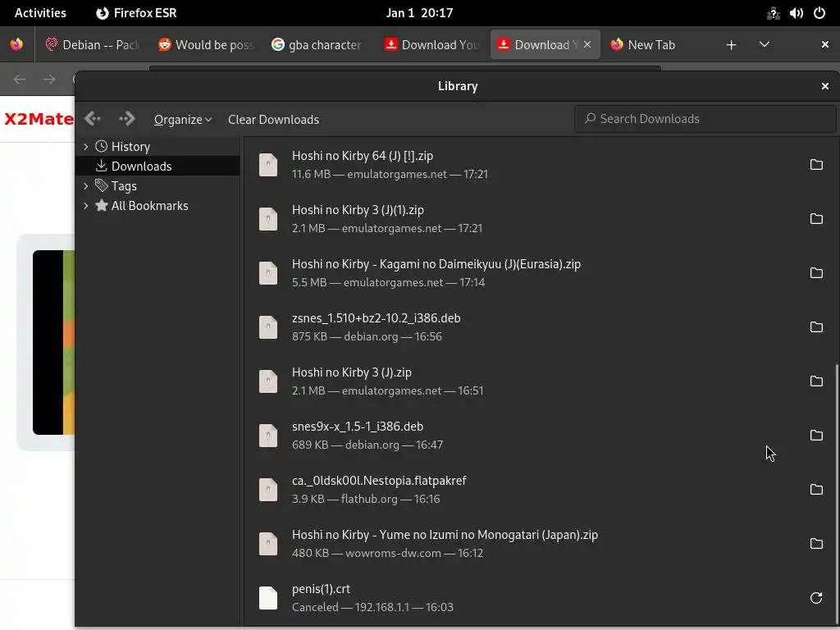The image size is (840, 630).
Task: Show Kagami no Daimeikyuu zip in folder
Action: (x=816, y=272)
